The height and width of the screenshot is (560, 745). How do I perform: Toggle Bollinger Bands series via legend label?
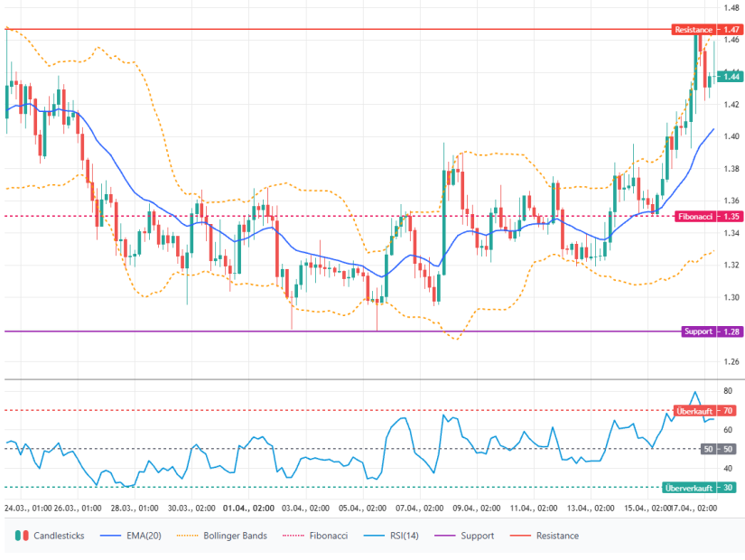point(236,536)
